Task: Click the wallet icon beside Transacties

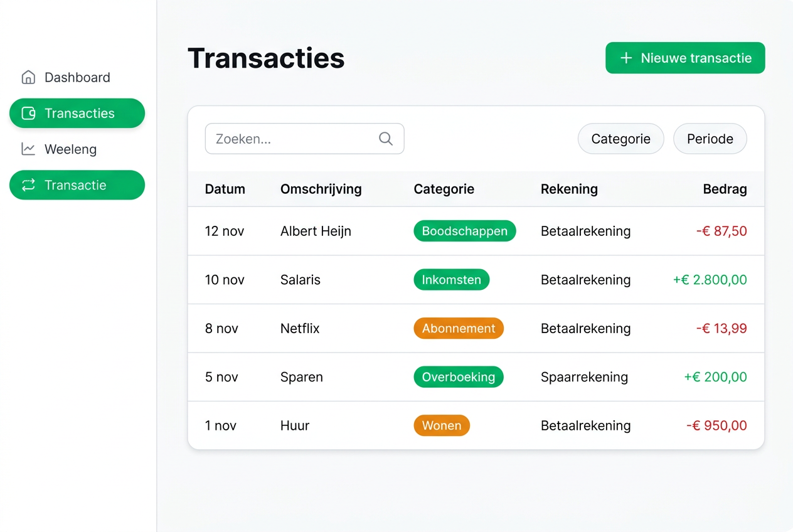Action: 28,114
